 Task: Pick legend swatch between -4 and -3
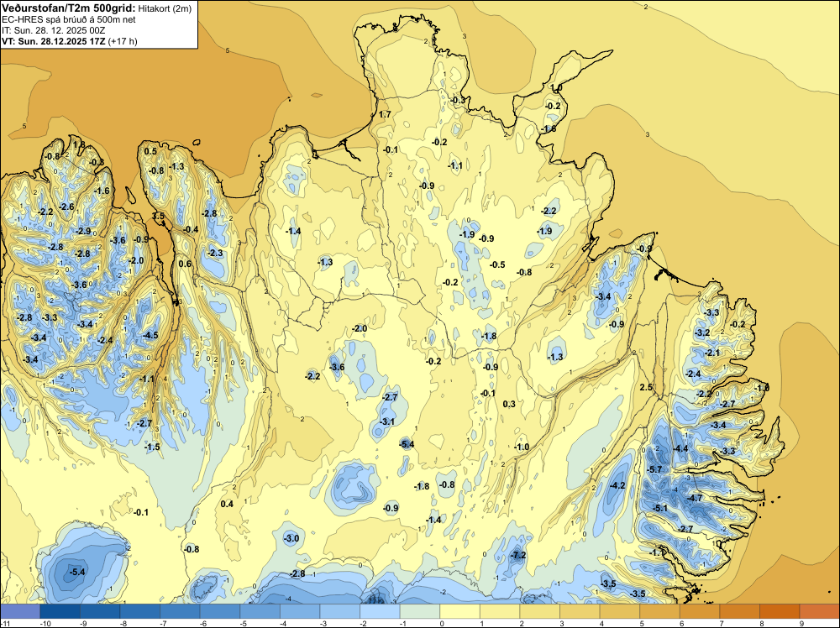point(300,611)
